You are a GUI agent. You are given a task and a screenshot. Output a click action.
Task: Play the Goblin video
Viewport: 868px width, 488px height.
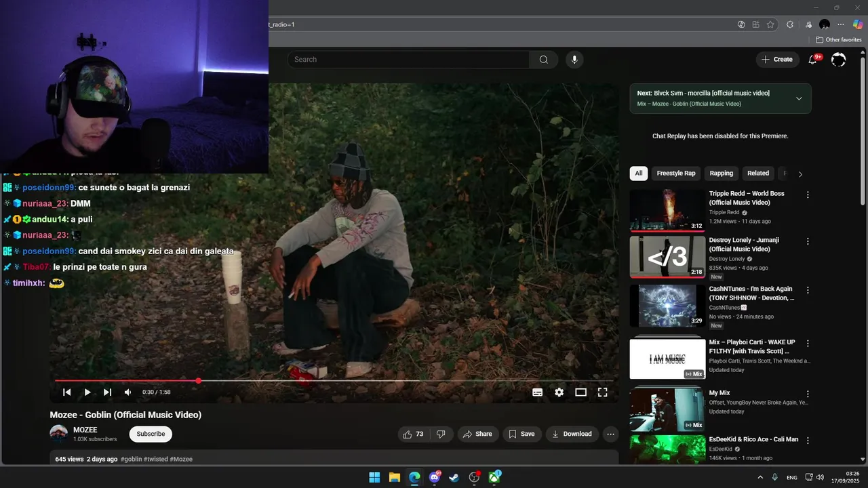click(87, 392)
